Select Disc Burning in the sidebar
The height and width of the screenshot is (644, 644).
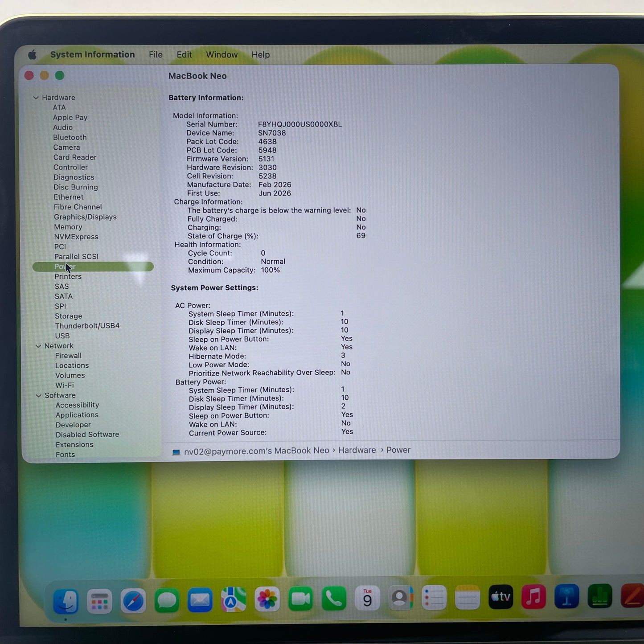point(76,187)
